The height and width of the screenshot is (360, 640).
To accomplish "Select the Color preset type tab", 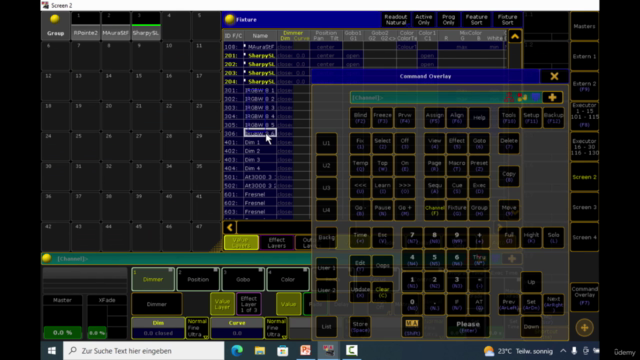I will pos(288,280).
